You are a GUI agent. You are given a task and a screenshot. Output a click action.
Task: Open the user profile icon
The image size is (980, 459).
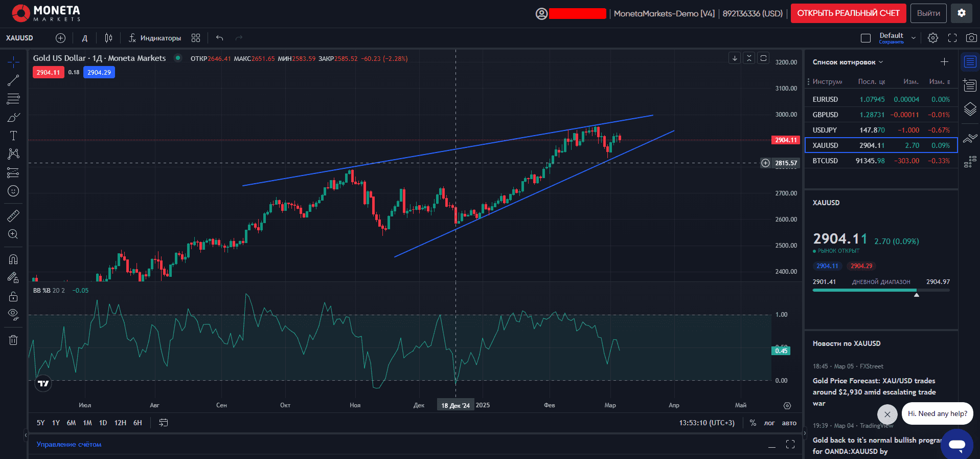coord(541,14)
